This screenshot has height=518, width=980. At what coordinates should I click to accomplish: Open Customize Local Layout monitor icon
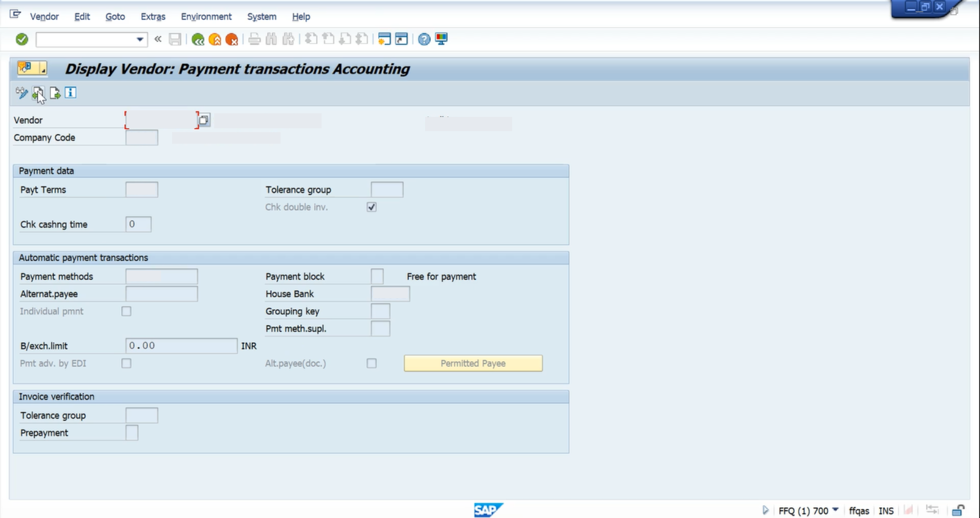(x=441, y=39)
